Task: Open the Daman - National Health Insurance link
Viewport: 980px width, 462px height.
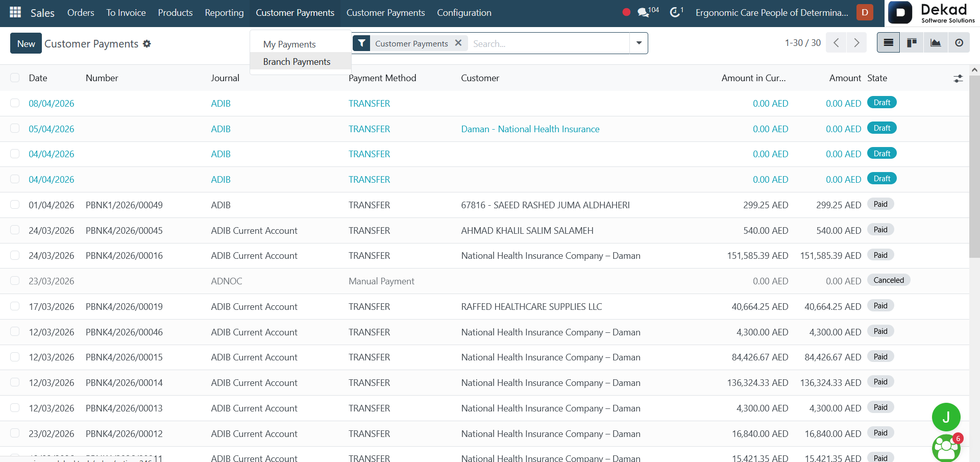Action: pos(530,129)
